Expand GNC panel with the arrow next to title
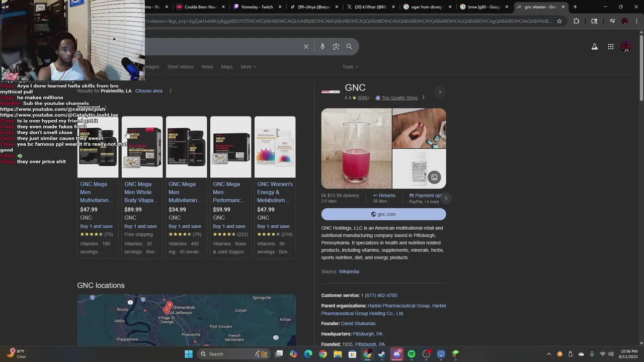Image resolution: width=644 pixels, height=362 pixels. pos(440,92)
